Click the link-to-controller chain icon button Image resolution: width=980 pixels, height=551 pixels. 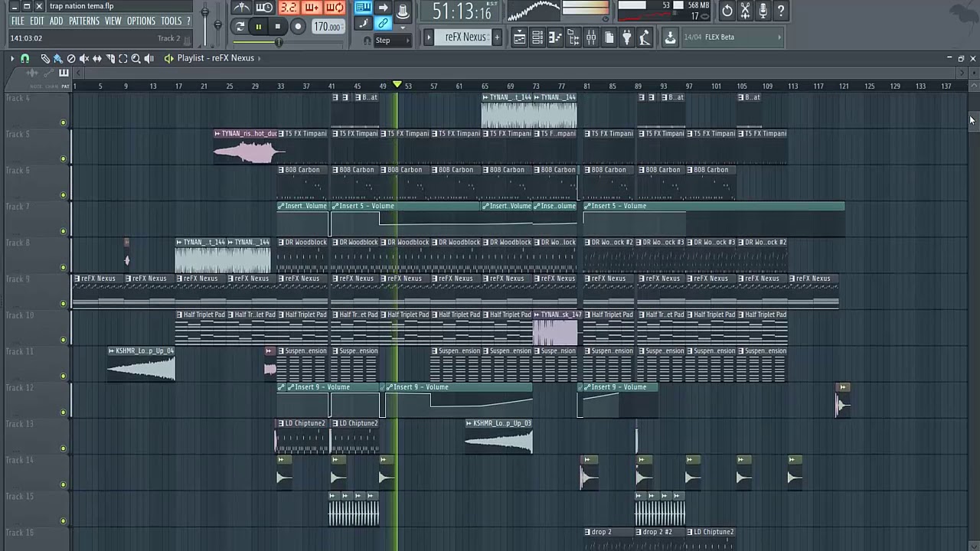(383, 24)
